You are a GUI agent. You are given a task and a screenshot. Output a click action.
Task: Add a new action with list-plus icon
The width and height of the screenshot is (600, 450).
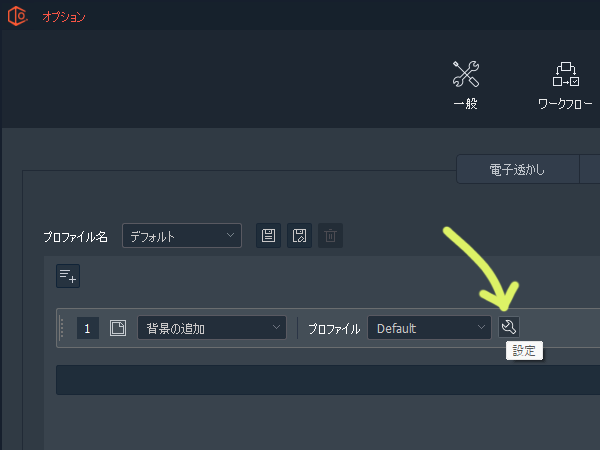click(68, 276)
